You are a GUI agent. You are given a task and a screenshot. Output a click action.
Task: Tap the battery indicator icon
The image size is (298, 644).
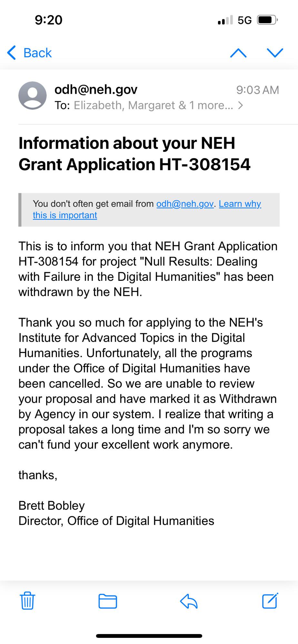click(267, 20)
